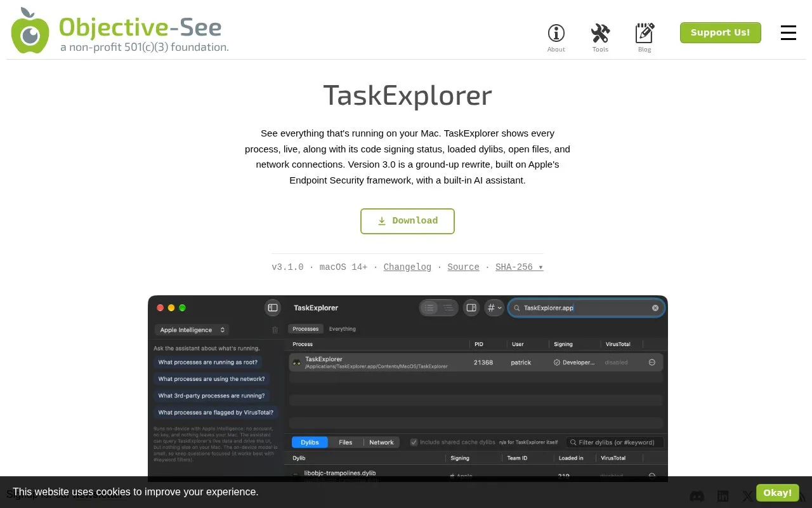Click the 'Loaded in' column header
The width and height of the screenshot is (812, 508).
[571, 458]
